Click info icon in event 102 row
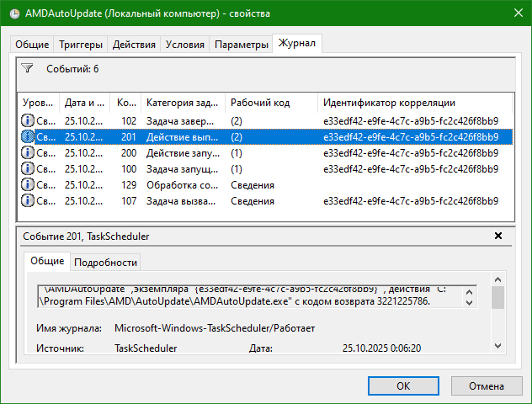Viewport: 532px width, 404px height. (x=28, y=120)
